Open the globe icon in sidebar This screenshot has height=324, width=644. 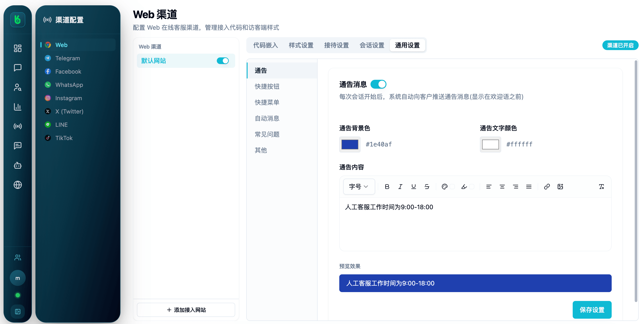click(x=17, y=185)
